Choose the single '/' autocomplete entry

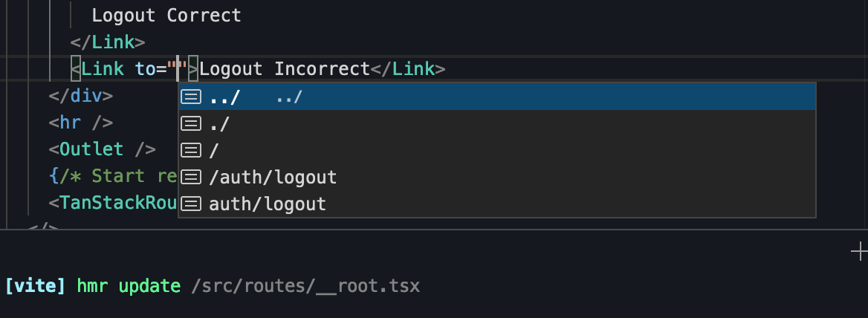point(496,150)
